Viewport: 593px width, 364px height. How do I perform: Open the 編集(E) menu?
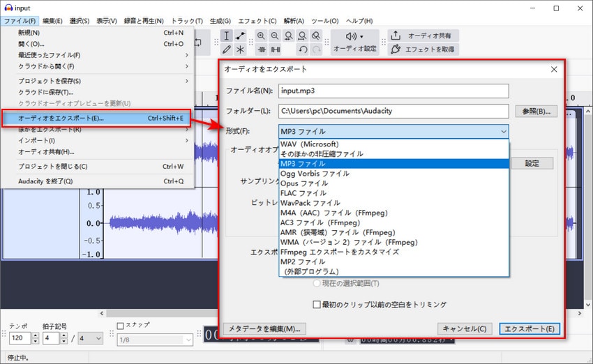pyautogui.click(x=52, y=21)
